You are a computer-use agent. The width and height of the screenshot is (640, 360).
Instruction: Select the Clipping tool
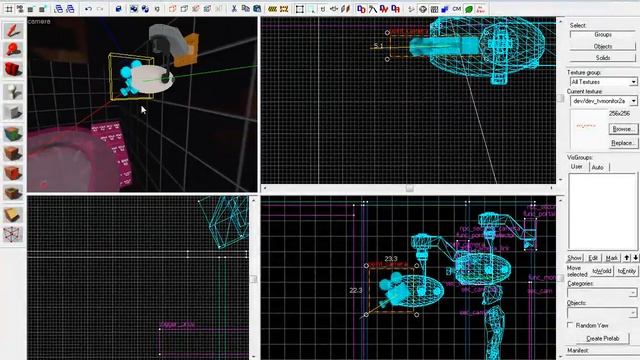click(x=13, y=215)
